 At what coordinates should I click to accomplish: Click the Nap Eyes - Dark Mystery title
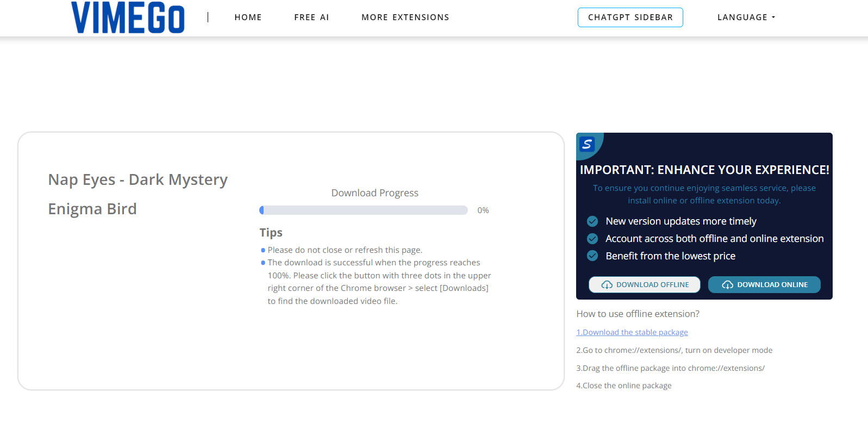(138, 194)
